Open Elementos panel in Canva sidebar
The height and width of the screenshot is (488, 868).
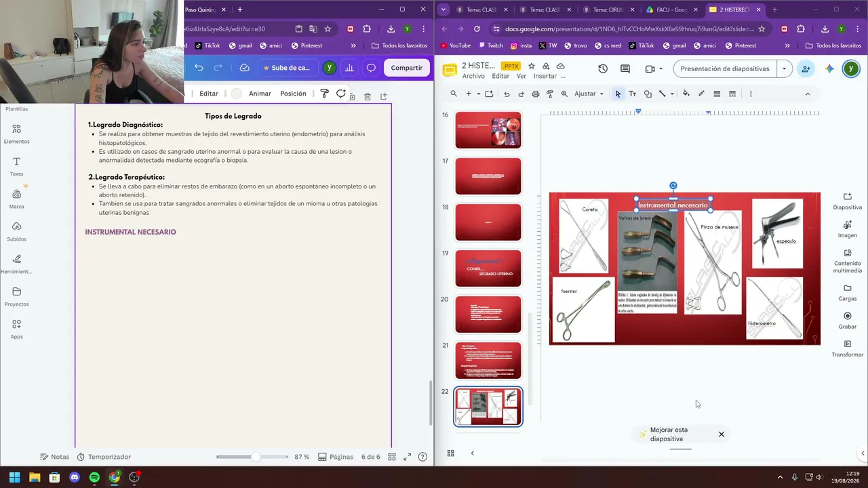[16, 134]
